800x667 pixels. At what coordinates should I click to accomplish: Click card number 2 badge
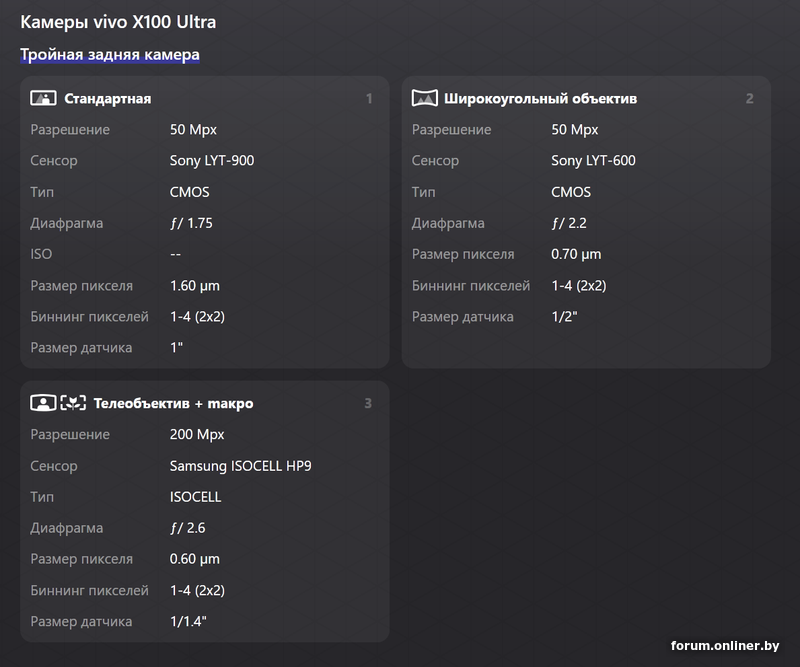coord(750,98)
